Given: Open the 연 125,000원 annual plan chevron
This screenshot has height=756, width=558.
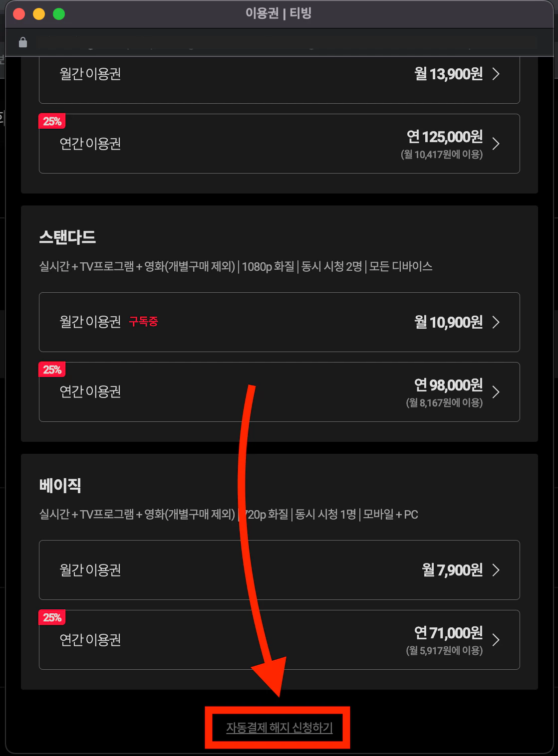Looking at the screenshot, I should 496,144.
